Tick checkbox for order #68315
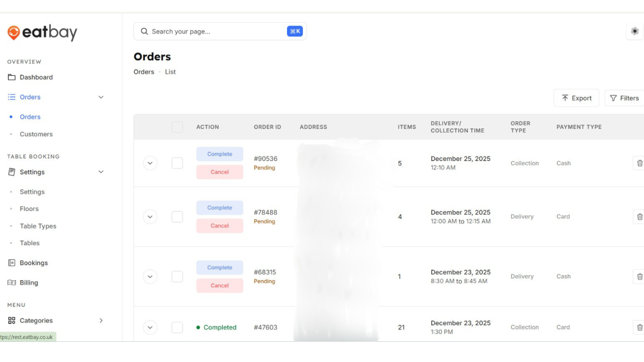The width and height of the screenshot is (644, 362). [x=177, y=277]
